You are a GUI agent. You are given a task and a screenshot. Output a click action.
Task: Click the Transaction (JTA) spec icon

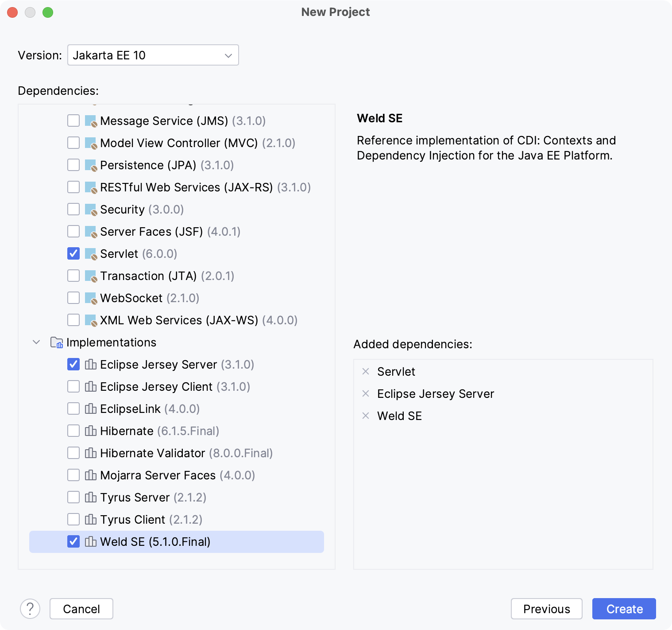click(x=91, y=276)
